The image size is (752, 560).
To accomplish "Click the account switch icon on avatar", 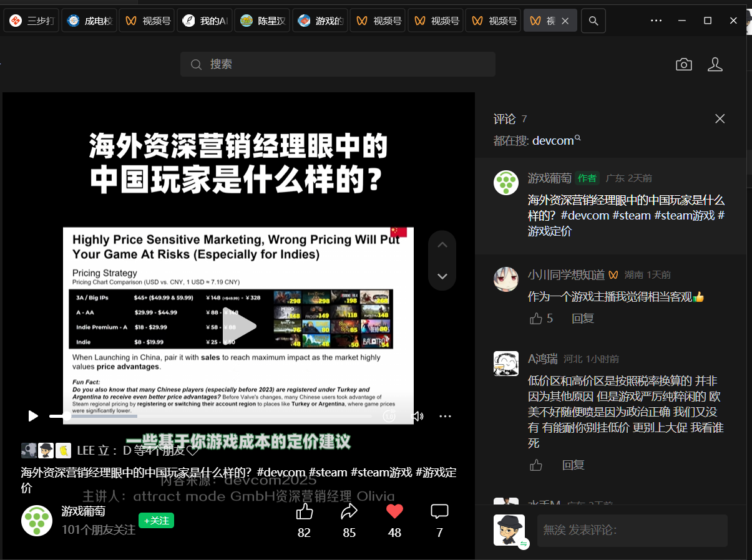I will [524, 544].
